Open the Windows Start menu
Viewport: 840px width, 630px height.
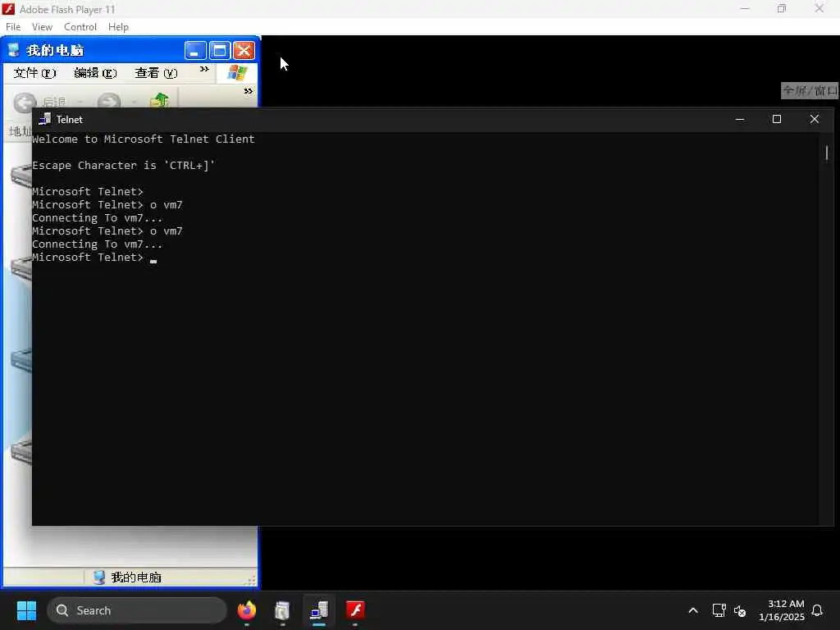pyautogui.click(x=26, y=610)
